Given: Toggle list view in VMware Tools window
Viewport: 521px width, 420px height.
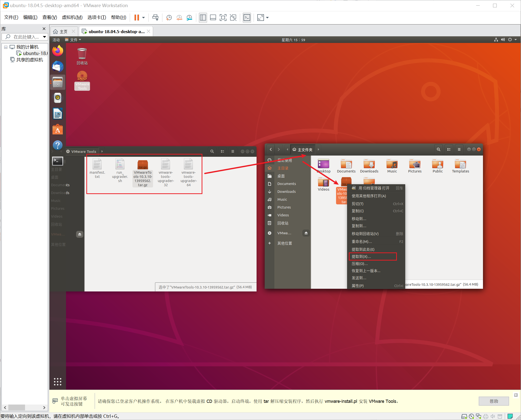Looking at the screenshot, I should [222, 151].
